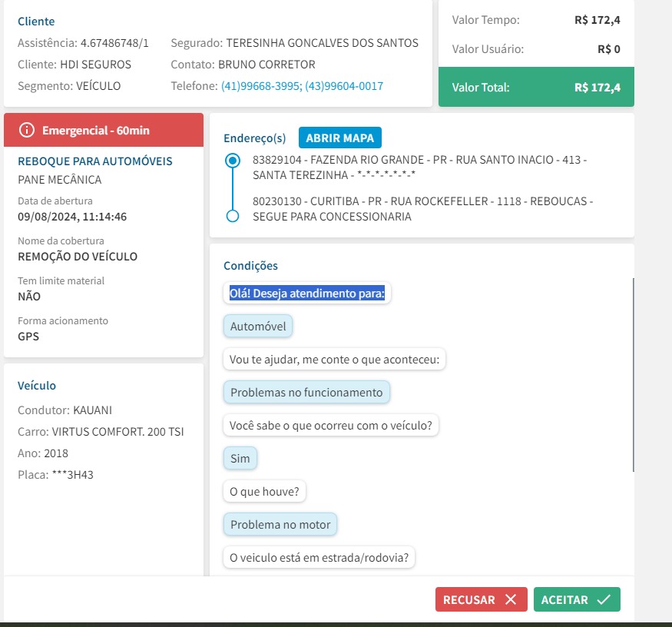
Task: Click highlighted 'Olá! Deseja atendimento para:' message
Action: pyautogui.click(x=307, y=294)
